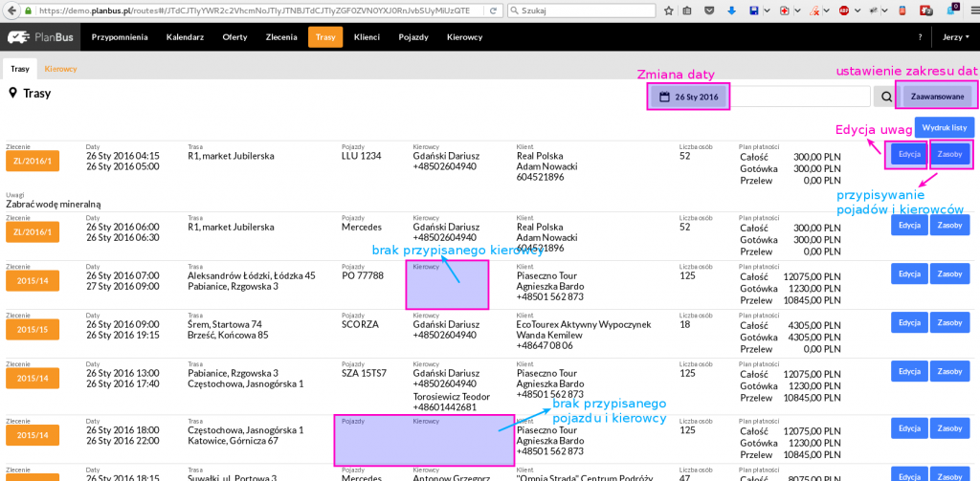Focus the Trasy search text field
980x481 pixels.
coord(799,97)
